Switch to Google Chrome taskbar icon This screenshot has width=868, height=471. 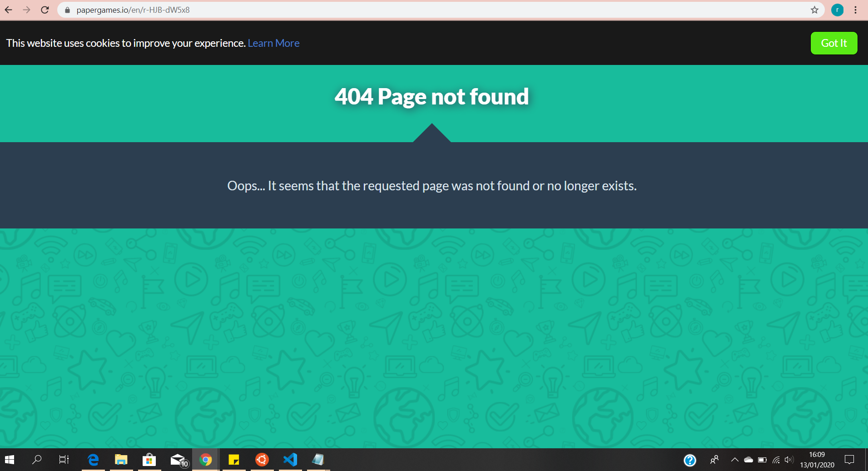(206, 460)
